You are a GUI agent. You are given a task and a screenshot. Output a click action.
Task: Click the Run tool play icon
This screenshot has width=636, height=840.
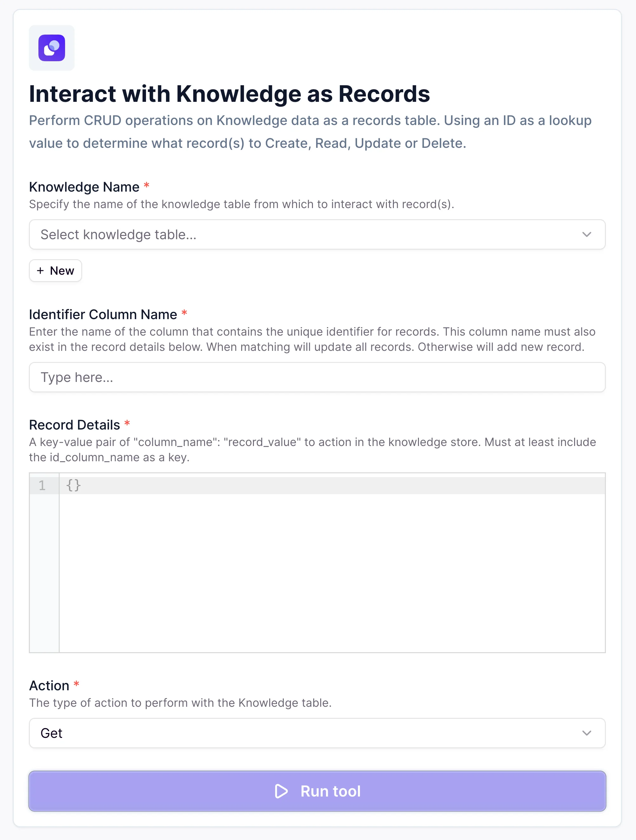pos(282,791)
